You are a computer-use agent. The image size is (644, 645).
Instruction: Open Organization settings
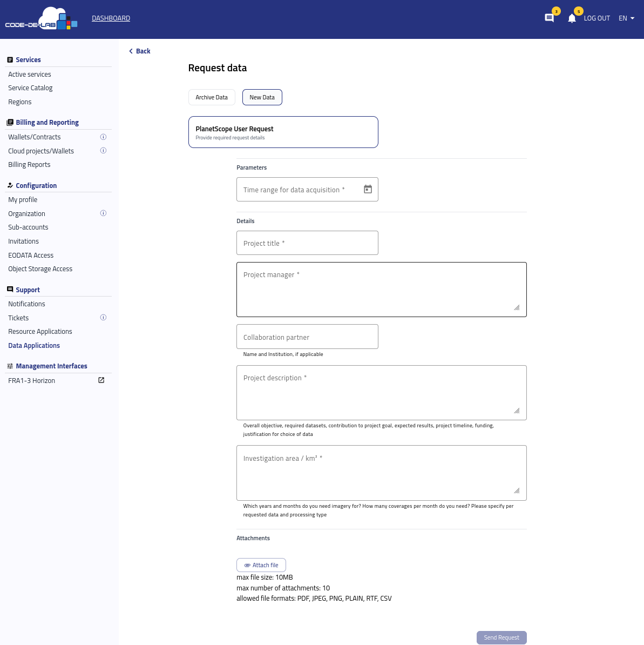tap(26, 213)
